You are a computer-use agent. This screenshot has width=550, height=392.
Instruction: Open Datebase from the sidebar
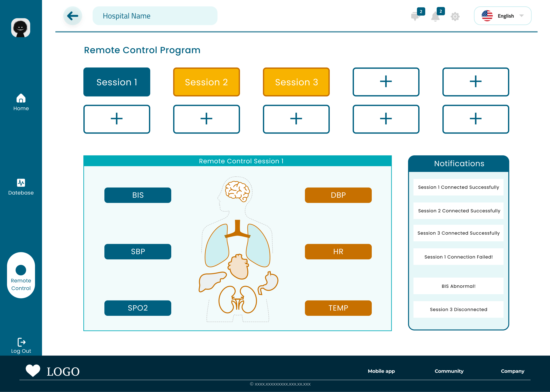(x=21, y=187)
